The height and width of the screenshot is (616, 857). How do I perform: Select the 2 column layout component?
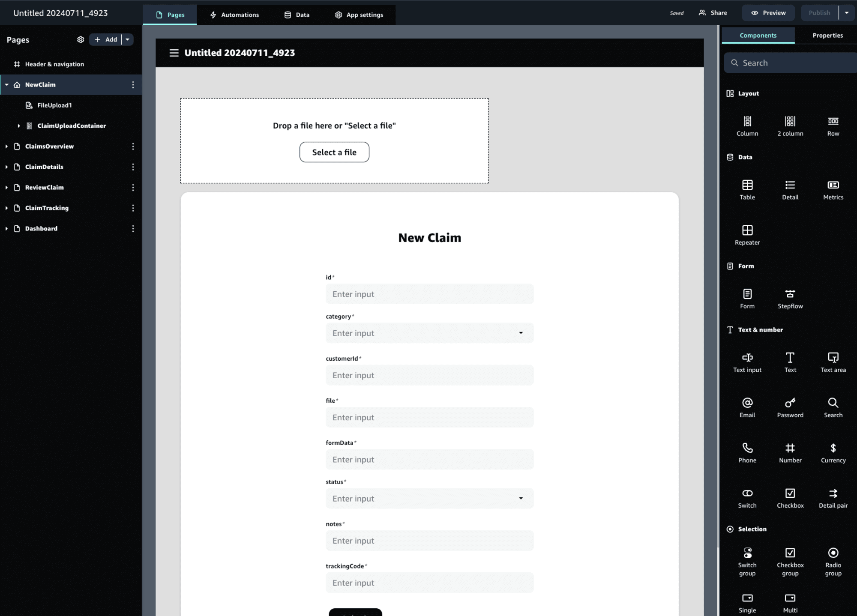coord(790,126)
